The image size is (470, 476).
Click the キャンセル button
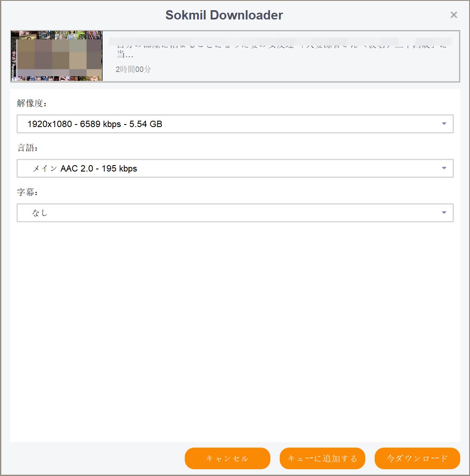click(227, 458)
